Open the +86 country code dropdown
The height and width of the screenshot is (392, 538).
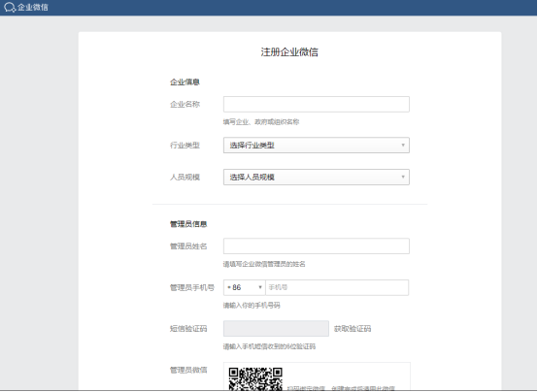click(245, 287)
